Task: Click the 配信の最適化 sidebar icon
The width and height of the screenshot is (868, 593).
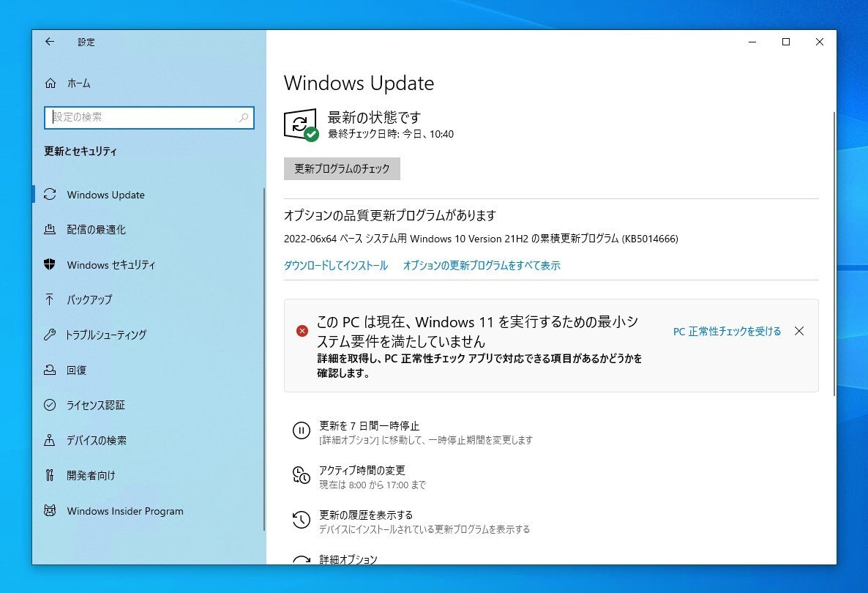Action: [50, 229]
